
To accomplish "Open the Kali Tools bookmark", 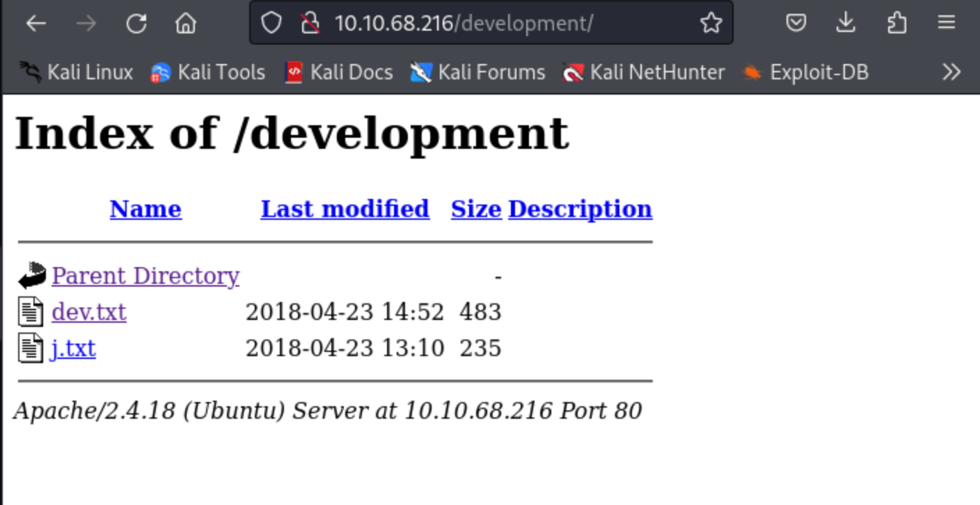I will pos(208,72).
